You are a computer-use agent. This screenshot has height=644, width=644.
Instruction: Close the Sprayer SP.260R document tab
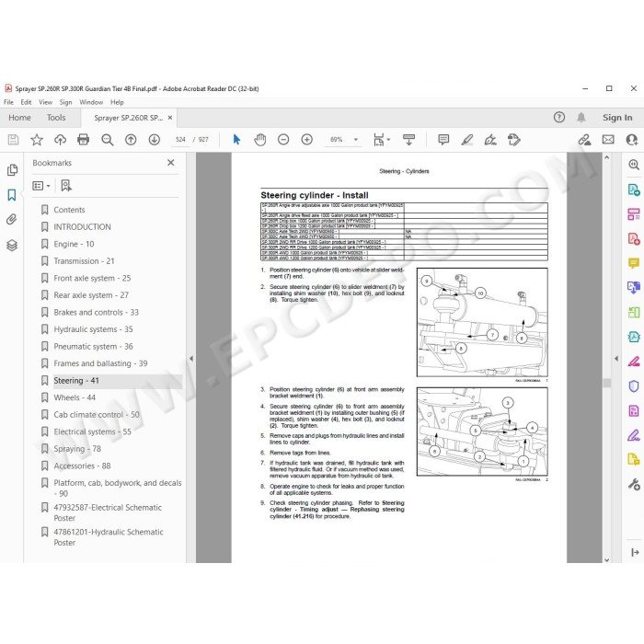tap(170, 118)
